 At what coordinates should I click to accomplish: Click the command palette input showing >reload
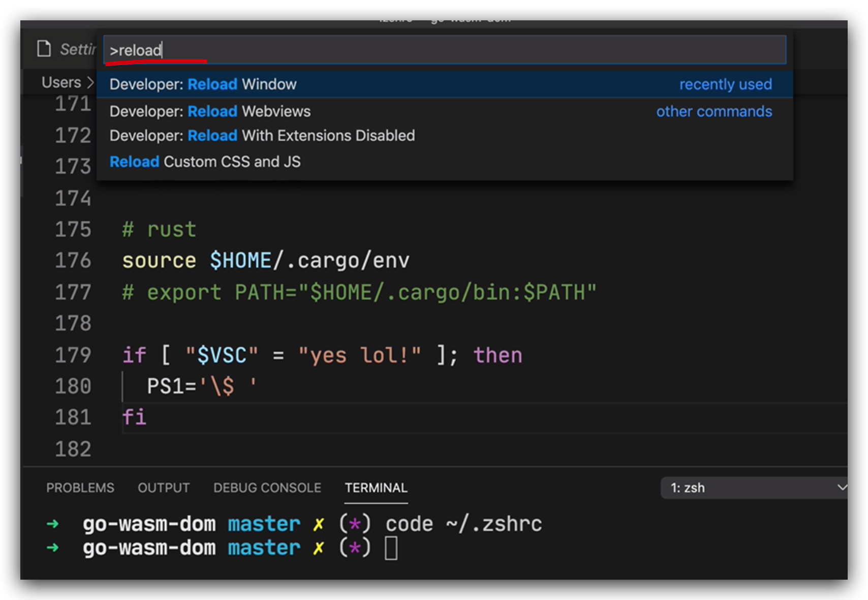point(445,50)
